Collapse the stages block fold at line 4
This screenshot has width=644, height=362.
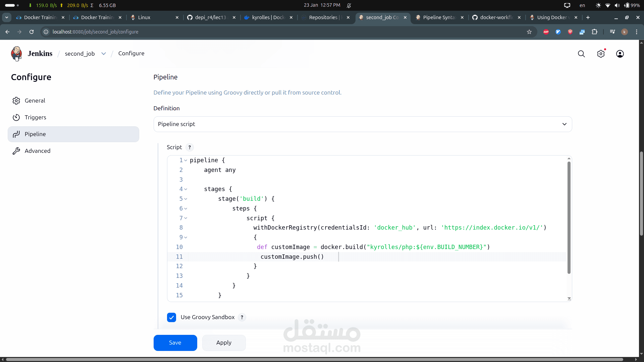point(185,189)
